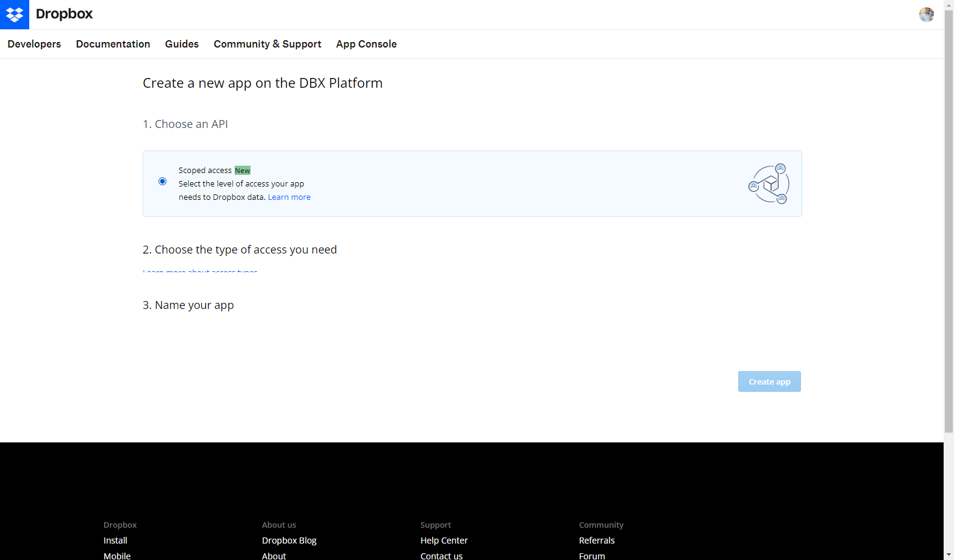Open the Developers menu item

tap(34, 44)
